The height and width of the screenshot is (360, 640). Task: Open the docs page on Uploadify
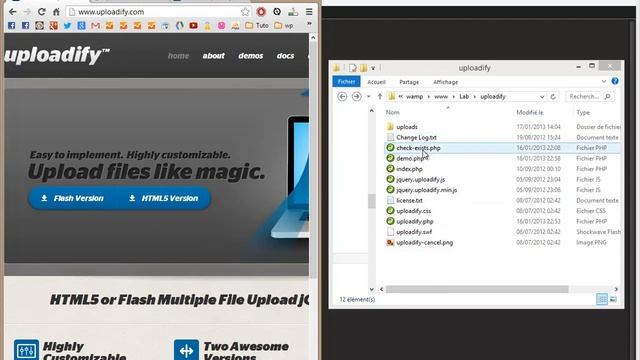(x=285, y=56)
